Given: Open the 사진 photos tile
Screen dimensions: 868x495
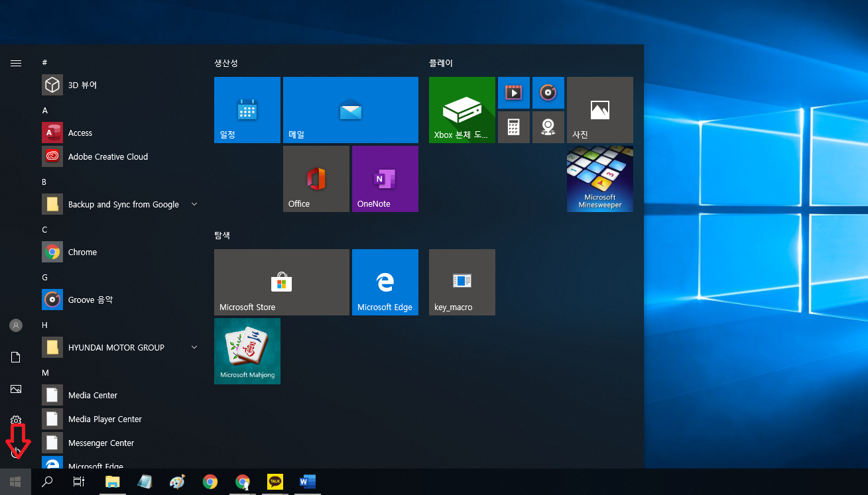Looking at the screenshot, I should pos(600,110).
